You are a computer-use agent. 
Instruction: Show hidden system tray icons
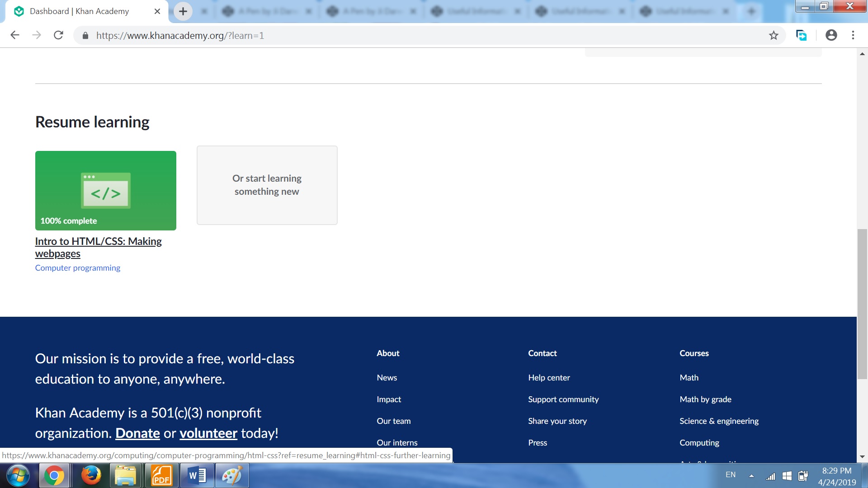point(751,476)
